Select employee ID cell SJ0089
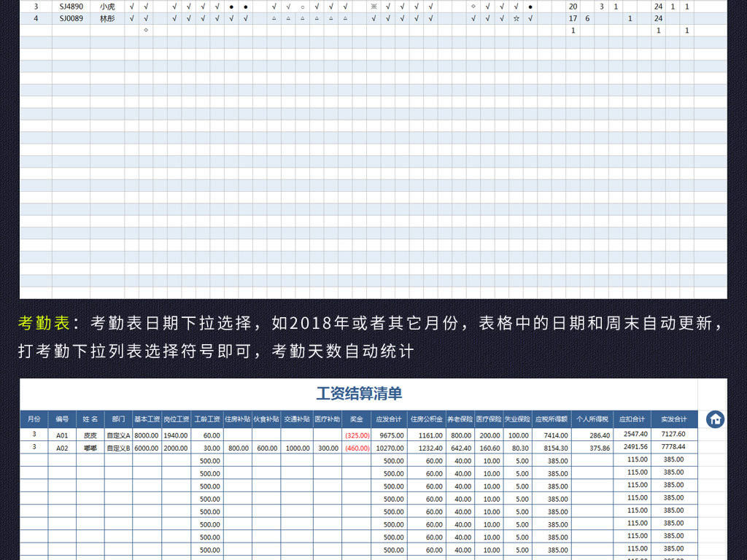 [71, 18]
